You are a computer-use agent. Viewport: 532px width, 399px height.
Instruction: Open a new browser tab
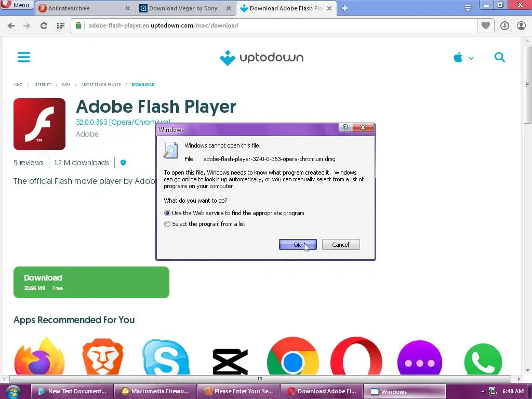[x=345, y=8]
